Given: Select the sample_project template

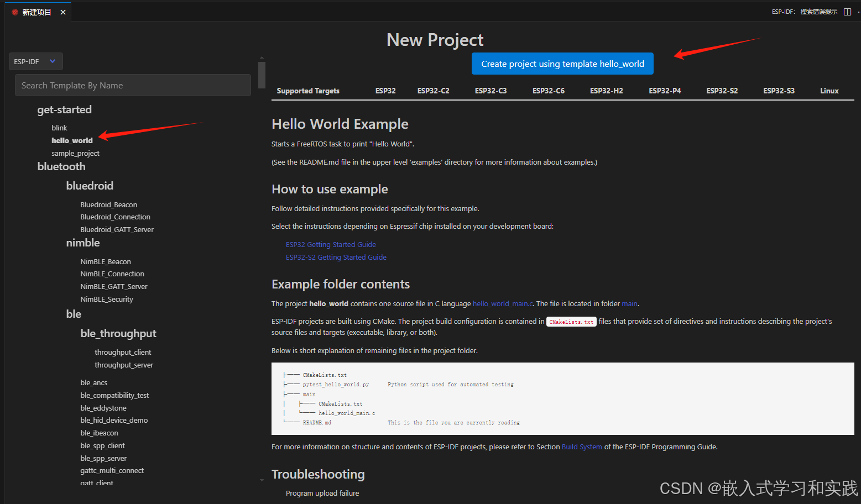Looking at the screenshot, I should (75, 153).
